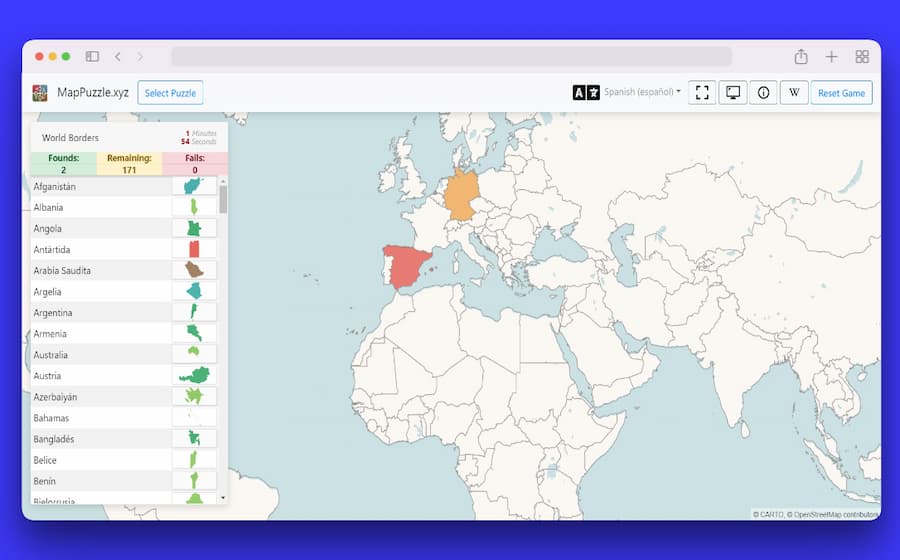The width and height of the screenshot is (900, 560).
Task: Click the list scroll-down arrow
Action: [223, 497]
